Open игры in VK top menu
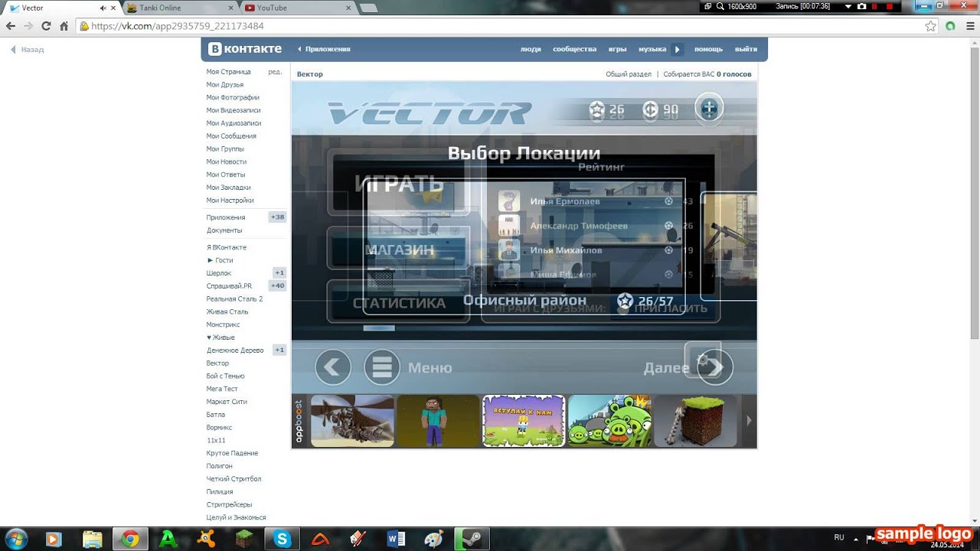Image resolution: width=980 pixels, height=551 pixels. point(617,49)
